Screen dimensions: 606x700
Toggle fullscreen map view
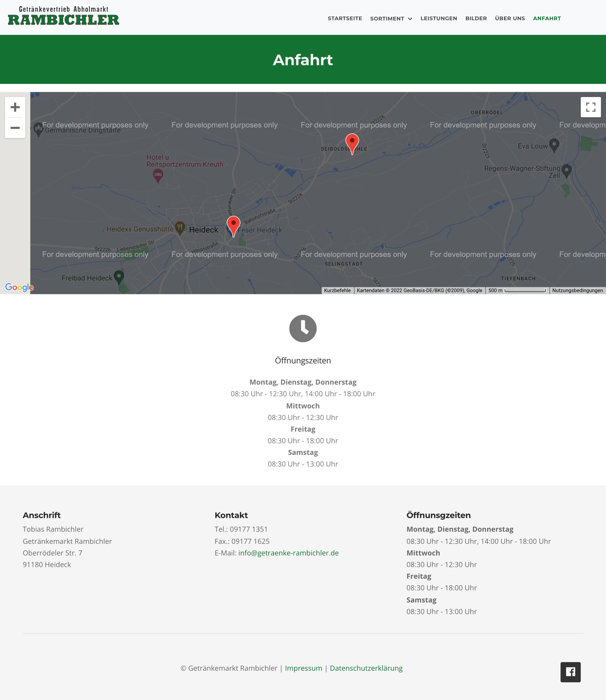click(x=590, y=107)
